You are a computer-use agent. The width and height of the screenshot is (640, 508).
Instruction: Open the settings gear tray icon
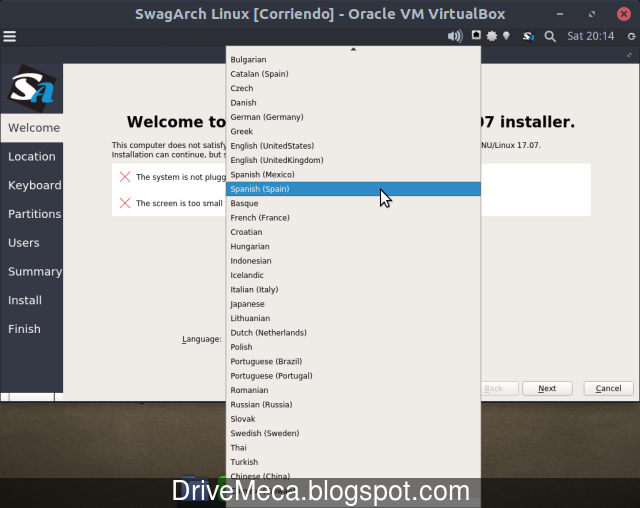coord(491,36)
